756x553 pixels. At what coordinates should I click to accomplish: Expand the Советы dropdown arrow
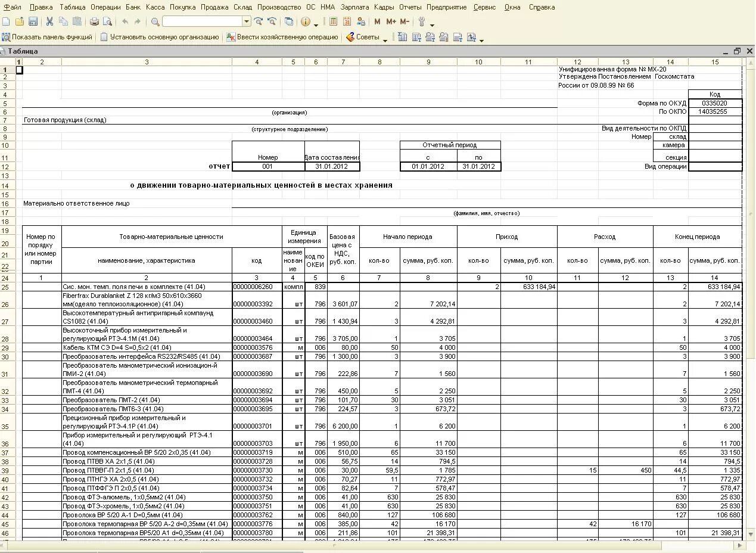pos(385,40)
